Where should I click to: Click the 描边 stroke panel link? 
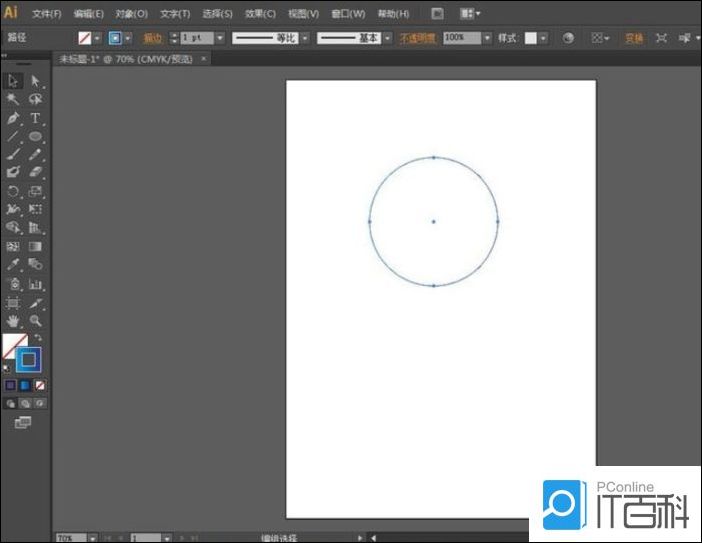pyautogui.click(x=152, y=38)
